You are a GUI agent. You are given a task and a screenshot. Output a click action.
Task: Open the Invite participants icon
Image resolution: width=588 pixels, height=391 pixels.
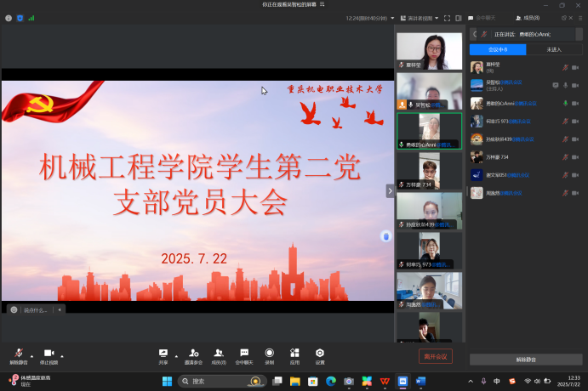coord(193,356)
